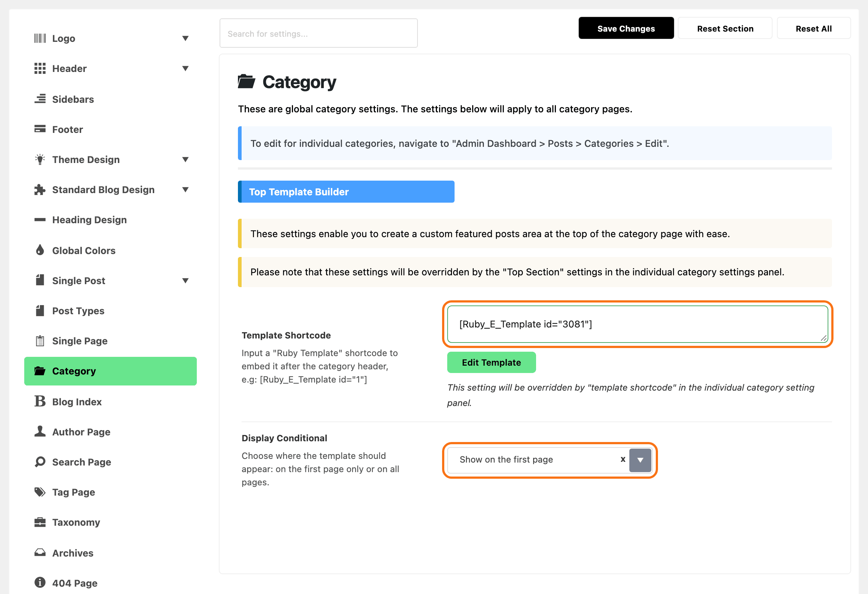The height and width of the screenshot is (594, 868).
Task: Expand the Theme Design submenu arrow
Action: click(x=185, y=159)
